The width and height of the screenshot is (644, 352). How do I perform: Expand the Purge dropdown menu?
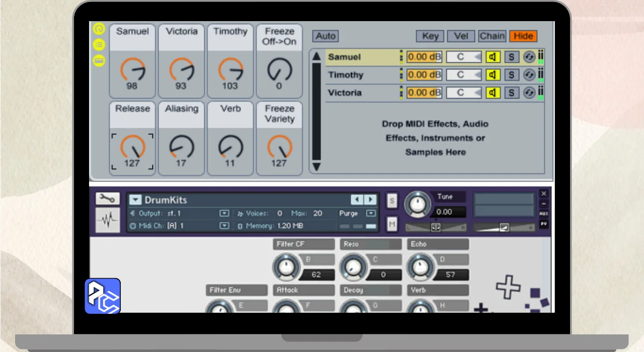click(x=371, y=213)
